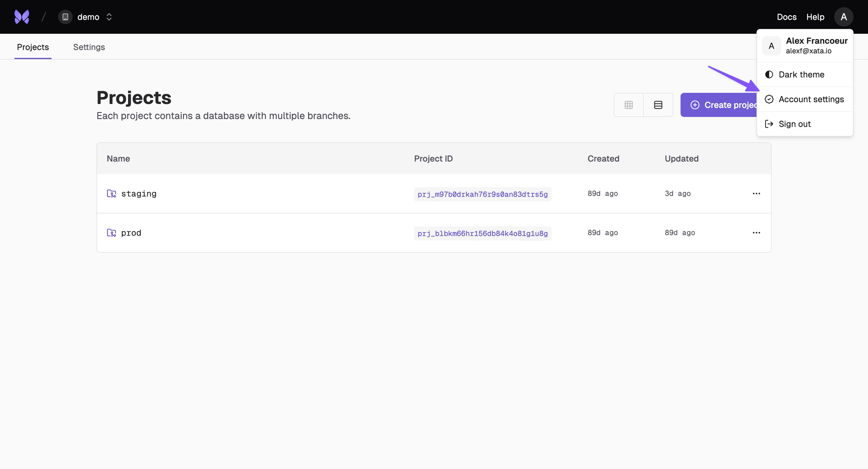This screenshot has height=469, width=868.
Task: Open more options for the staging project
Action: (x=756, y=194)
